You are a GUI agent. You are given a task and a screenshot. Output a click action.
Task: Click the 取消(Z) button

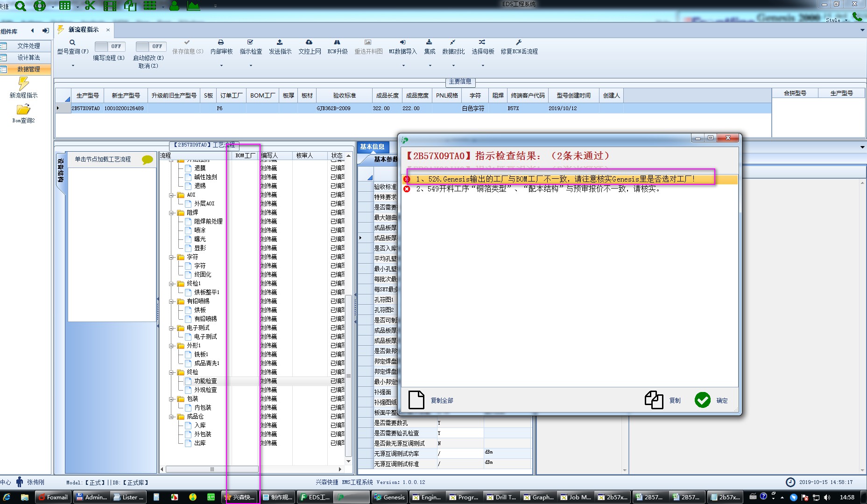[x=148, y=66]
